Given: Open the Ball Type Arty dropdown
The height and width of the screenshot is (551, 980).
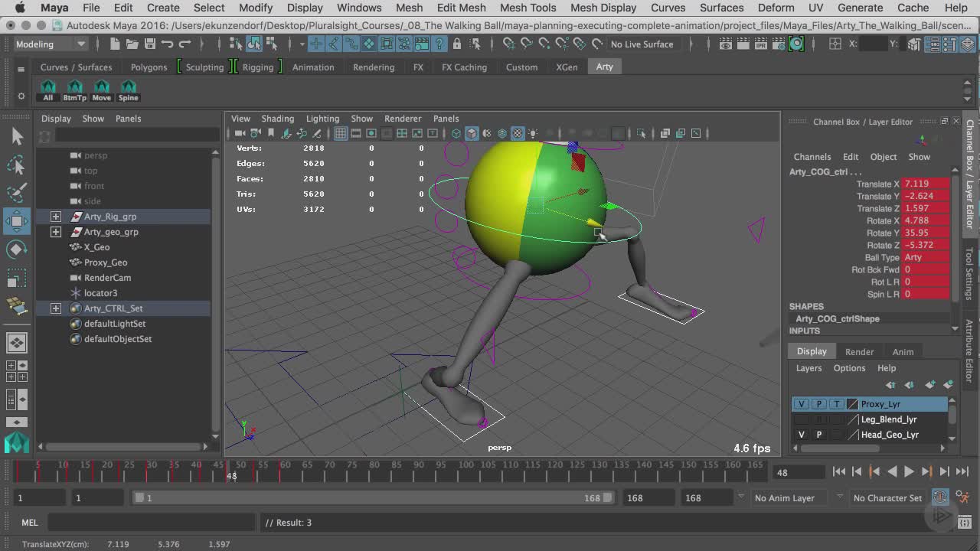Looking at the screenshot, I should click(926, 257).
